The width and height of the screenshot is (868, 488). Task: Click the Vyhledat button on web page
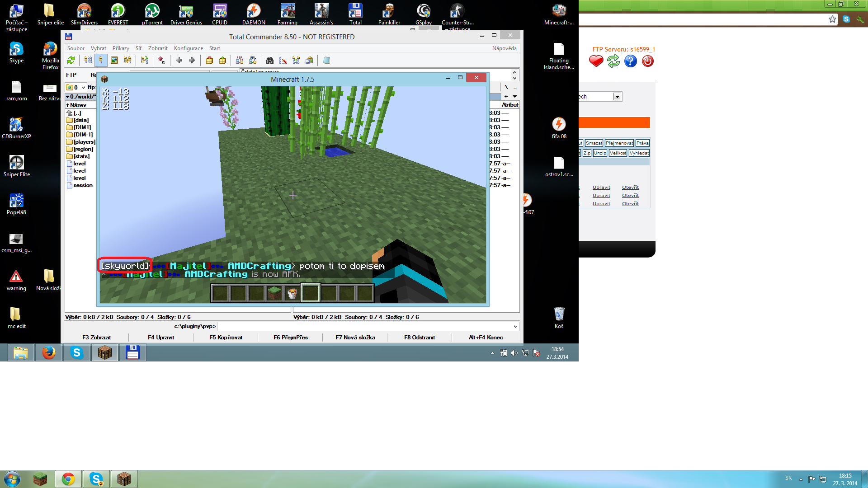coord(639,153)
